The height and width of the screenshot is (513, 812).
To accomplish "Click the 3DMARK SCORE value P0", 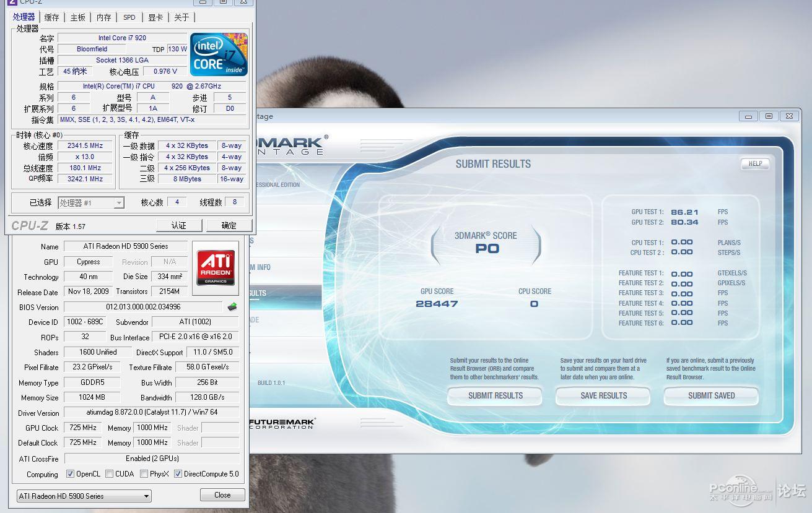I will coord(487,249).
